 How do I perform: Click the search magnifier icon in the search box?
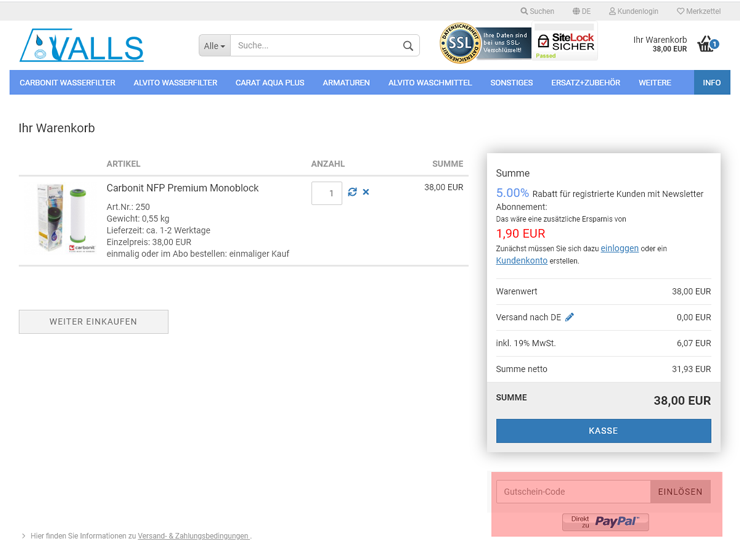(408, 46)
